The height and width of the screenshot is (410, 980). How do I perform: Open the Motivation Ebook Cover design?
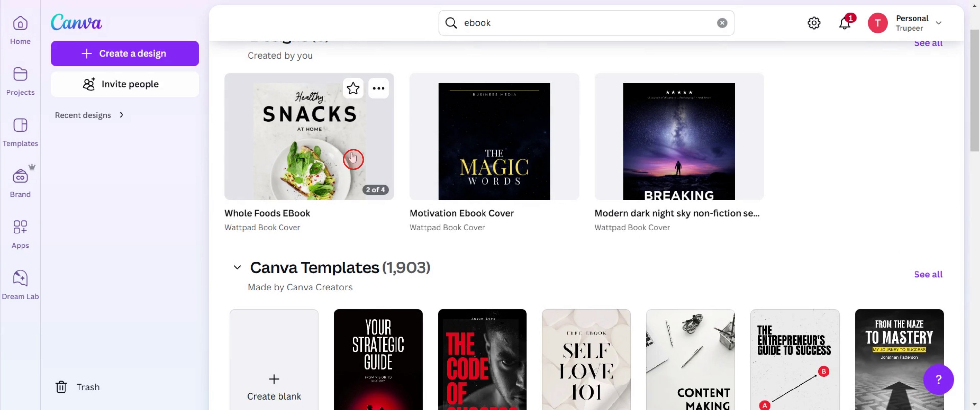click(494, 141)
